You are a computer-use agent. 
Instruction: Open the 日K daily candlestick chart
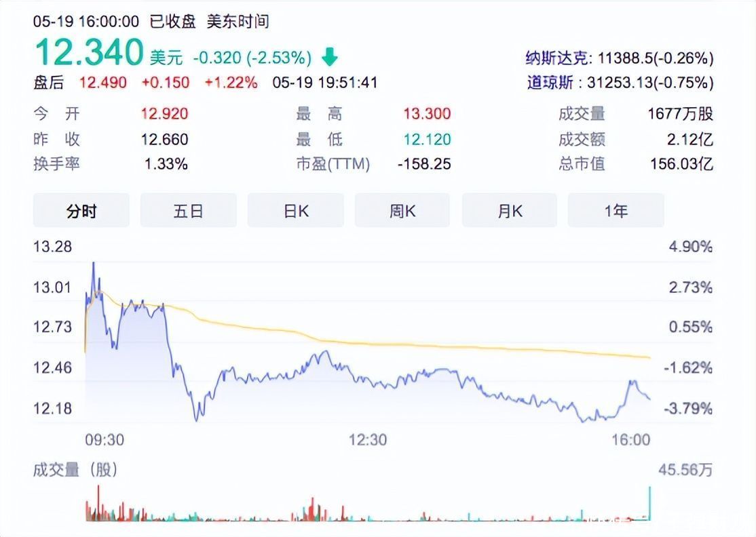(x=295, y=211)
